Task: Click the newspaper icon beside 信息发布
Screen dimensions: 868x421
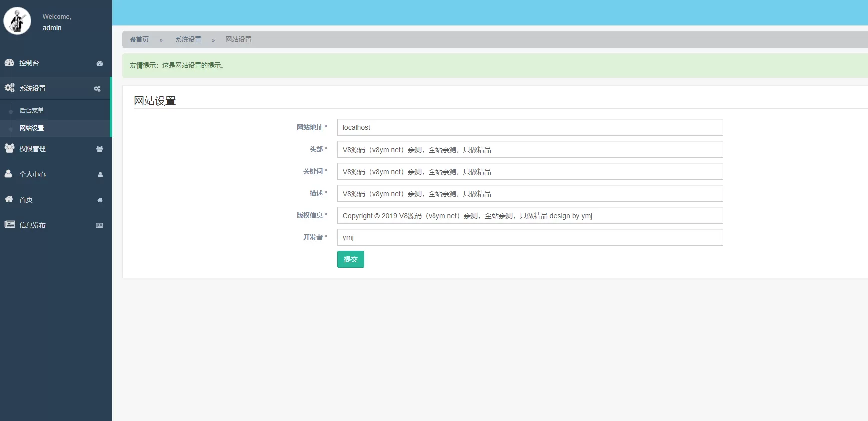Action: tap(9, 225)
